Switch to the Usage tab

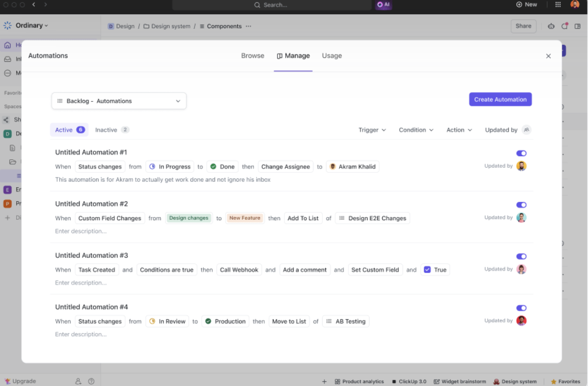tap(332, 56)
